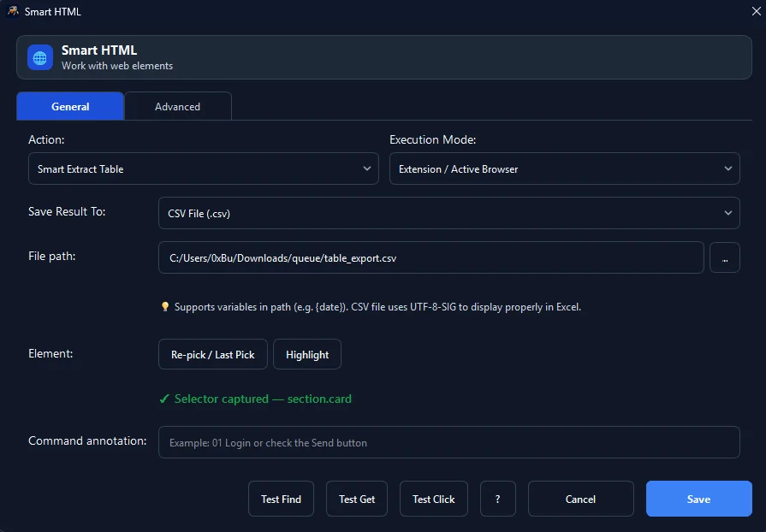Run the Test Find button
The height and width of the screenshot is (532, 766).
(x=281, y=499)
